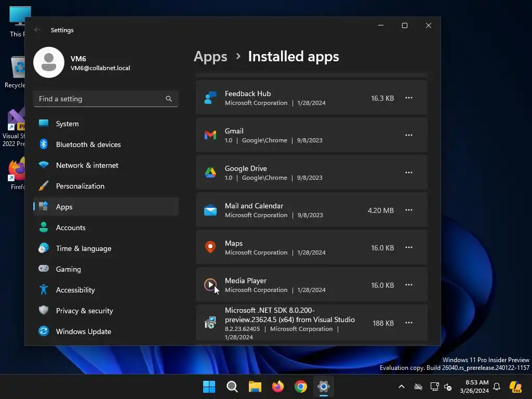Open the Feedback Hub app icon

click(x=210, y=98)
